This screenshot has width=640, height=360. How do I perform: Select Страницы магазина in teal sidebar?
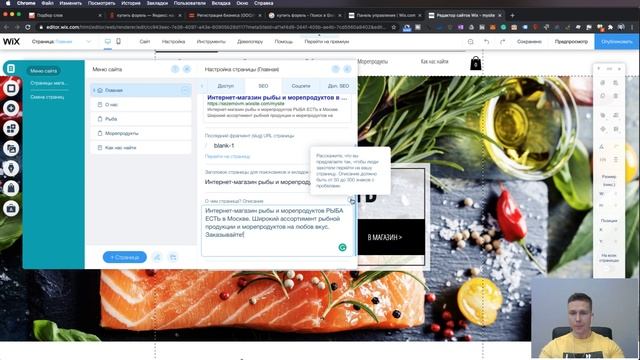(x=48, y=83)
